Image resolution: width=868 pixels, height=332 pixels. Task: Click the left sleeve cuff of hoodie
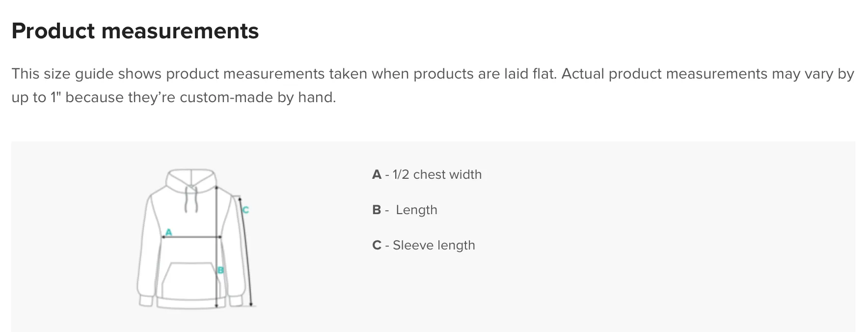tap(146, 301)
